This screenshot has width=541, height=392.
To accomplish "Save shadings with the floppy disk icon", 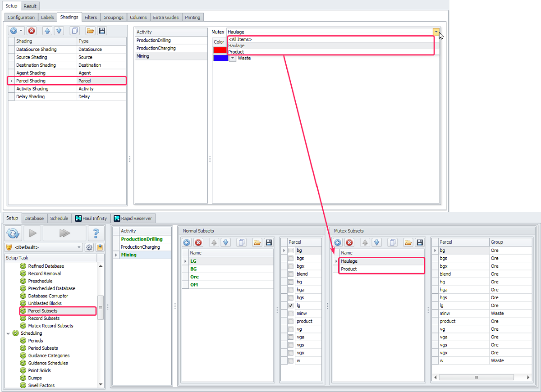I will pos(102,31).
